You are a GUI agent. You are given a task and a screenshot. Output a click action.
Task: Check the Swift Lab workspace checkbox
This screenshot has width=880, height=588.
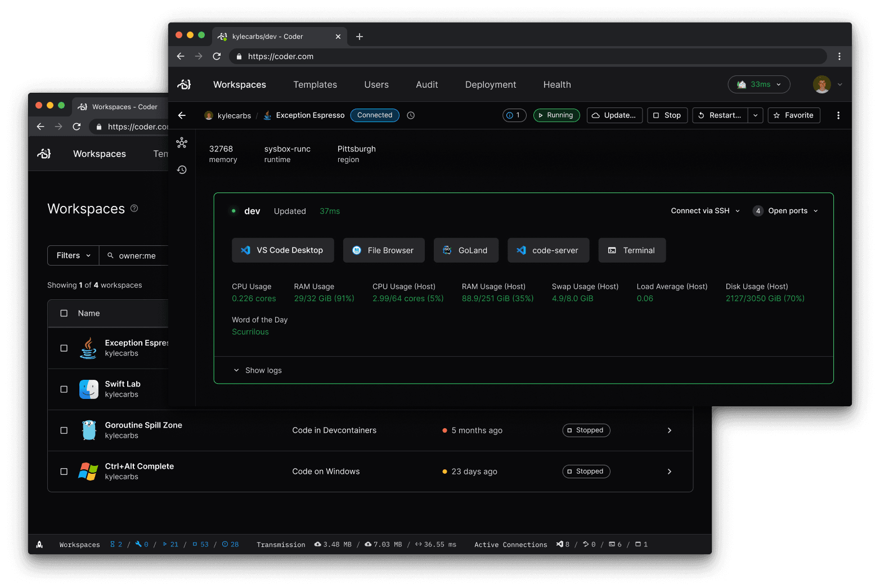pyautogui.click(x=64, y=389)
